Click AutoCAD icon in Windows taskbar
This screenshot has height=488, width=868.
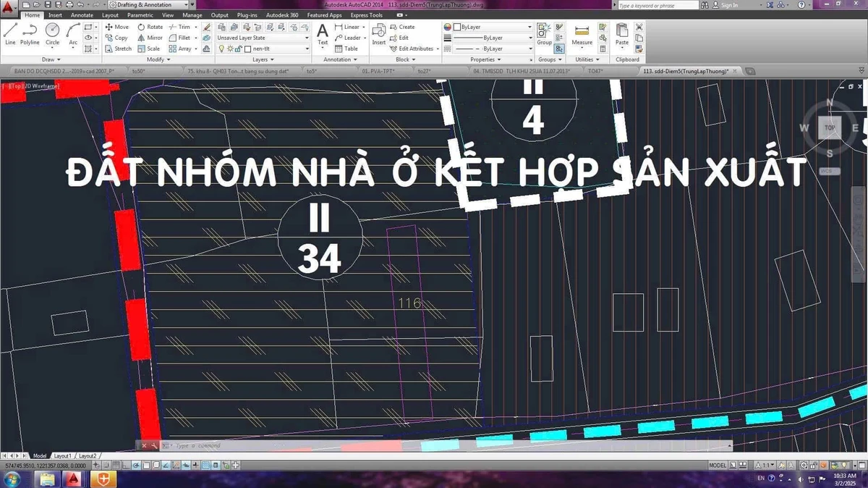(x=74, y=479)
